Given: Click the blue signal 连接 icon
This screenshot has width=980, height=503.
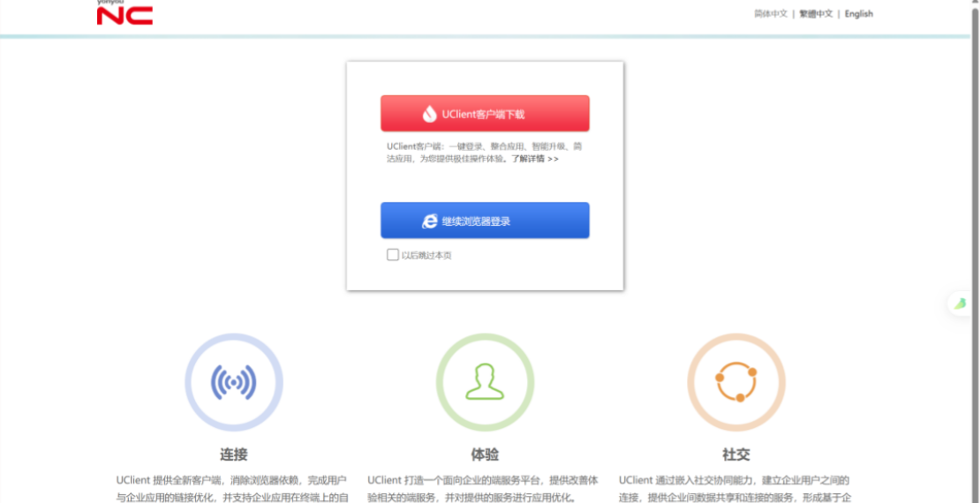Looking at the screenshot, I should 234,382.
